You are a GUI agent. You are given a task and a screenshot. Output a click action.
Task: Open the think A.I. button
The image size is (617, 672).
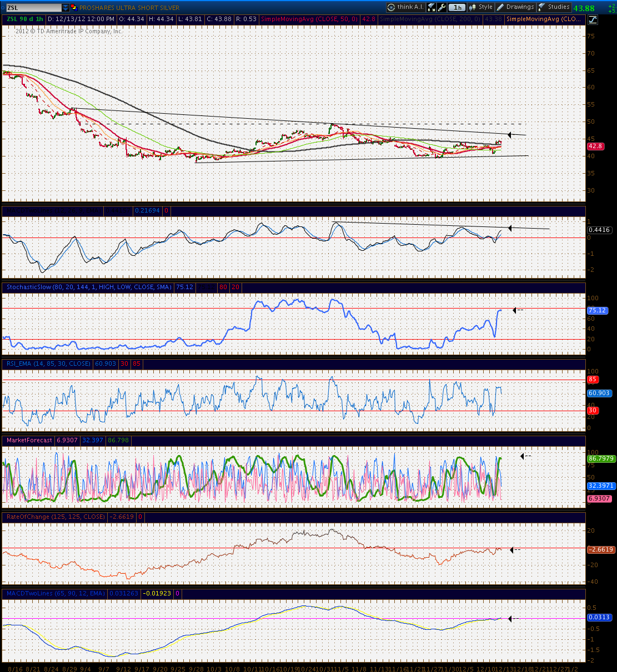[405, 7]
